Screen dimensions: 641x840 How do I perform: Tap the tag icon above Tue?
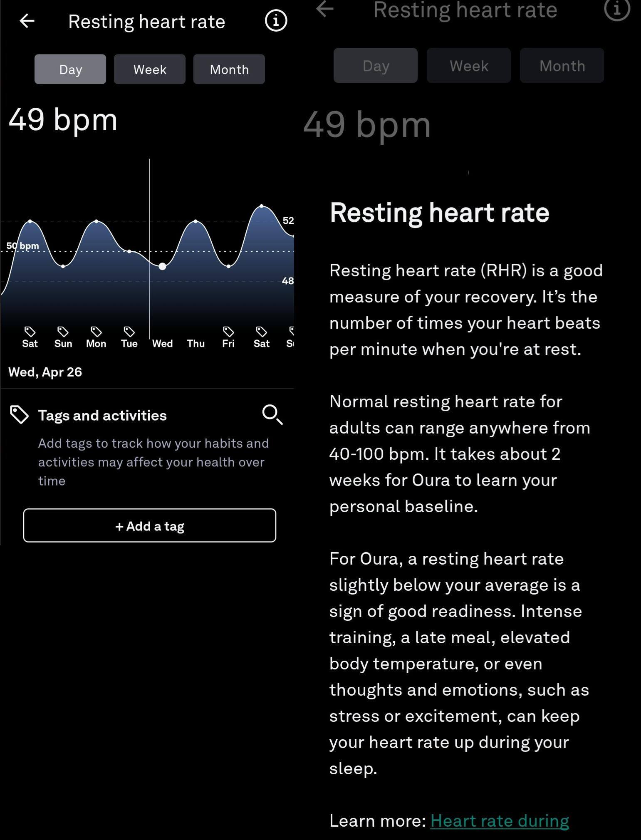point(129,332)
